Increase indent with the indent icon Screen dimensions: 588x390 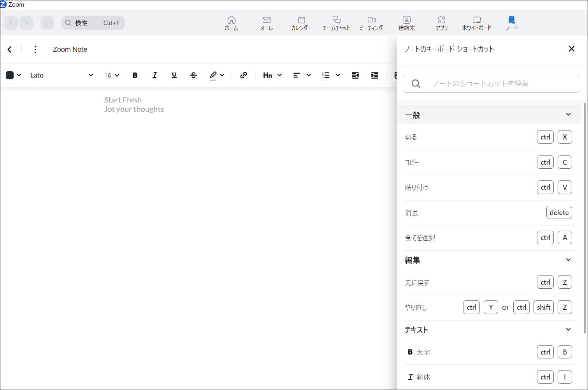click(x=375, y=75)
